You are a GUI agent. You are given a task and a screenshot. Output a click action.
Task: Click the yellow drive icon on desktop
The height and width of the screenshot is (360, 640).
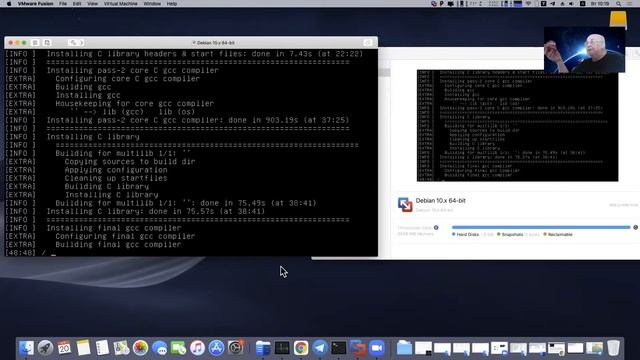pyautogui.click(x=618, y=19)
